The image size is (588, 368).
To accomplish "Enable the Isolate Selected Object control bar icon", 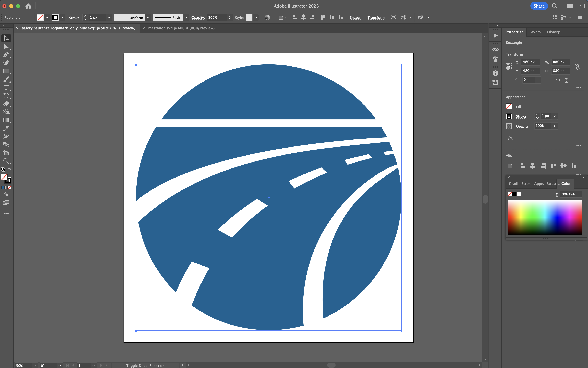I will coord(393,18).
